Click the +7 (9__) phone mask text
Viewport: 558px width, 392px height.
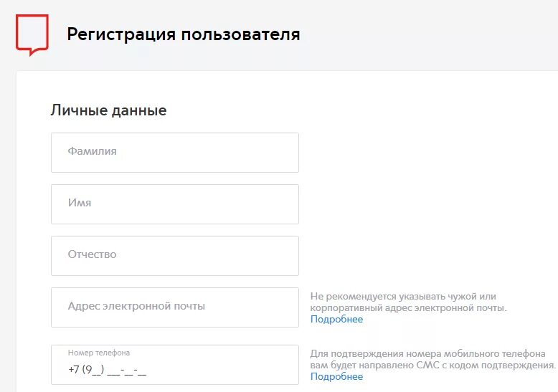coord(108,371)
